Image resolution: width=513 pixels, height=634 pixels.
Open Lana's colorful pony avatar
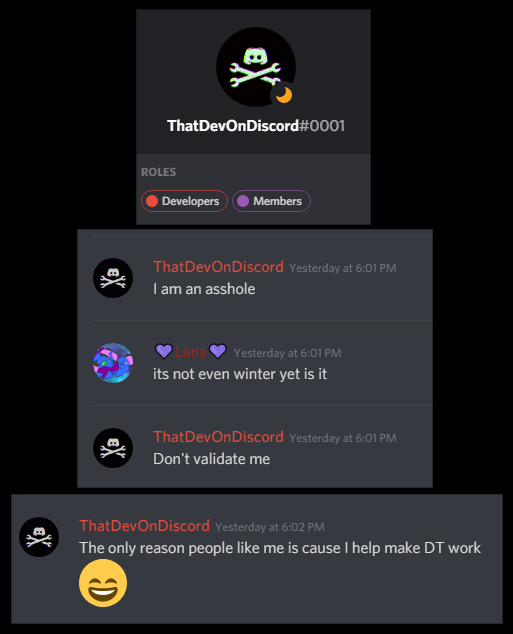pos(113,363)
